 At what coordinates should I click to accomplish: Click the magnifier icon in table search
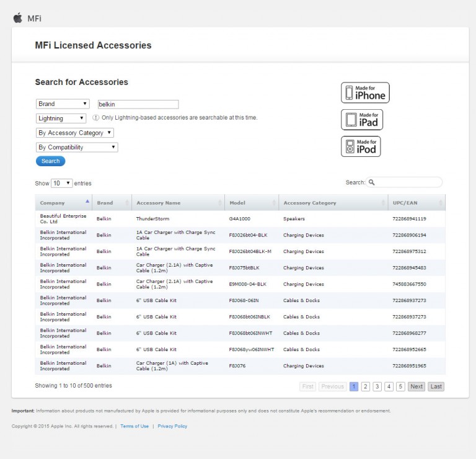[372, 182]
